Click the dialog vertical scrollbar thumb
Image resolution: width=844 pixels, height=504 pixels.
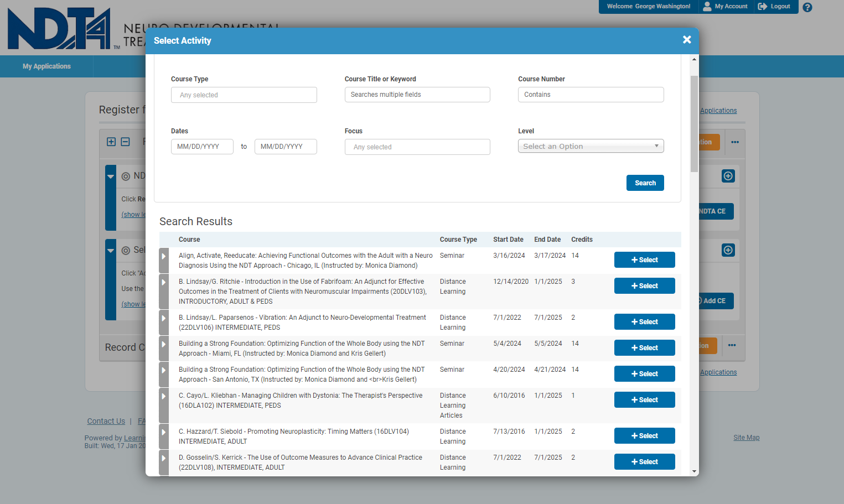click(694, 124)
